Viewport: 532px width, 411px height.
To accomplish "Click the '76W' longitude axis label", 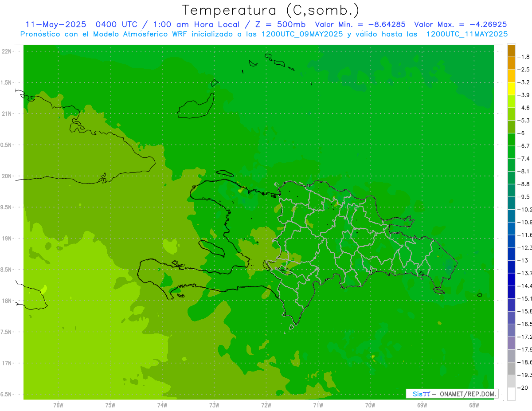I will 58,405.
